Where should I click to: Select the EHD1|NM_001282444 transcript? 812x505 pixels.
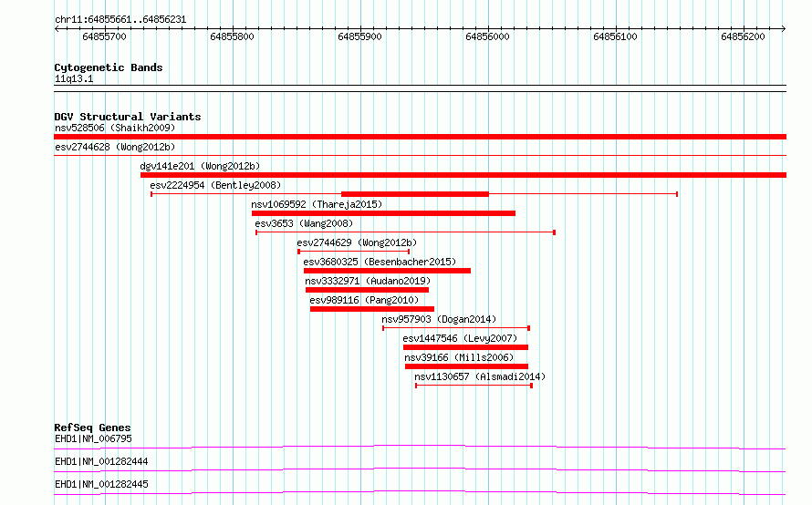click(420, 469)
